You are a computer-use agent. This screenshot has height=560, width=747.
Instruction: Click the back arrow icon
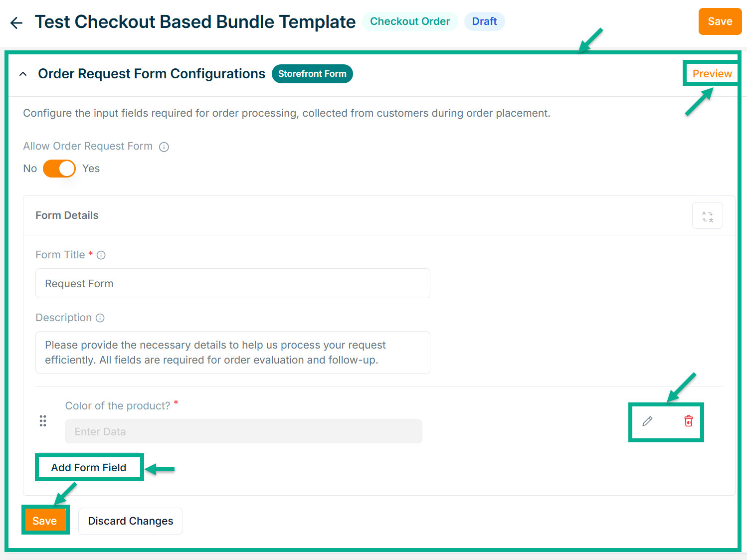click(x=16, y=23)
